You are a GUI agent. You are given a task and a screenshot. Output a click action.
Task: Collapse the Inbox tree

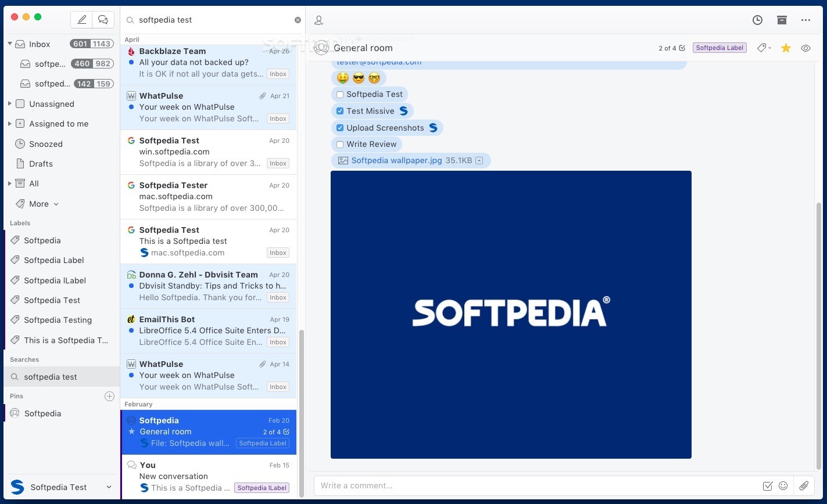(10, 44)
